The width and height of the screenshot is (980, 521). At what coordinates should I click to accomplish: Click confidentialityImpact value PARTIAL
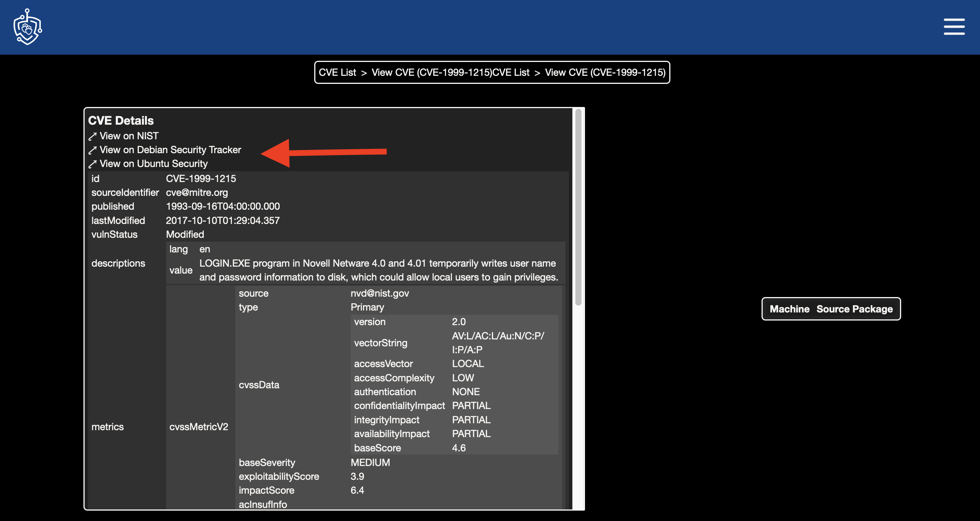click(x=471, y=406)
